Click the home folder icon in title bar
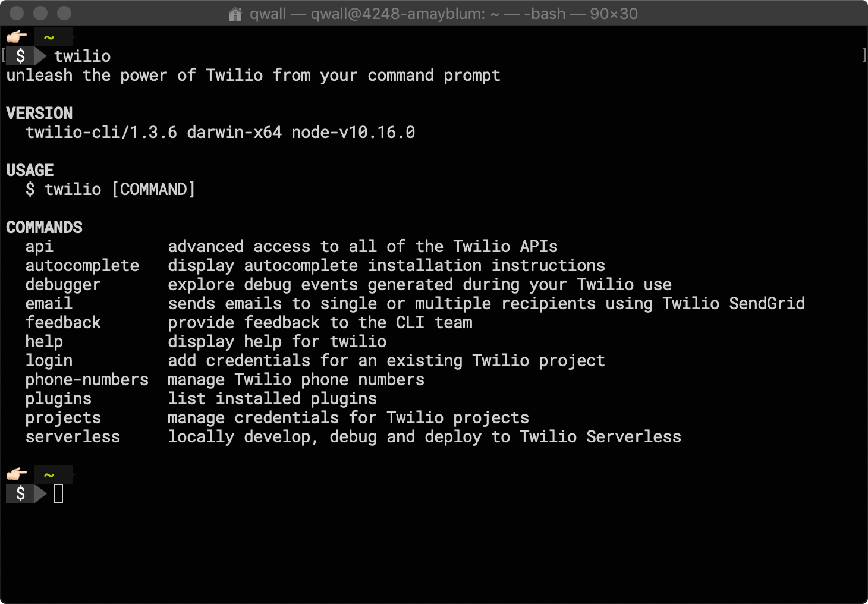The image size is (868, 604). [235, 14]
